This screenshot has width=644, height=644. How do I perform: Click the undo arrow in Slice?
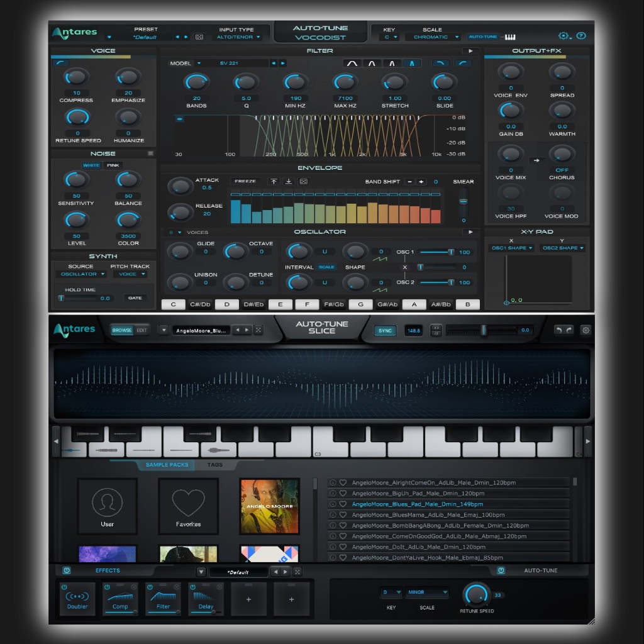point(558,330)
